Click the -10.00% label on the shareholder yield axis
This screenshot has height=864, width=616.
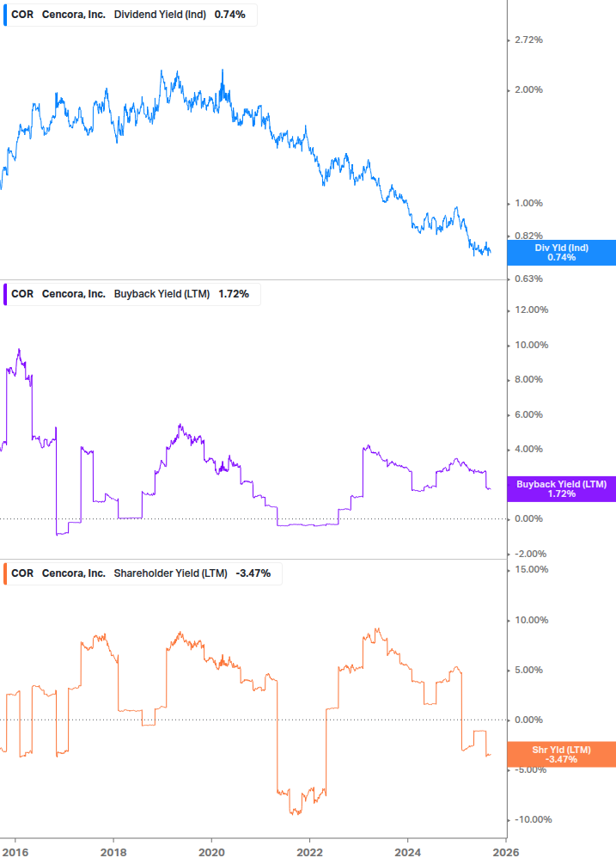coord(531,820)
